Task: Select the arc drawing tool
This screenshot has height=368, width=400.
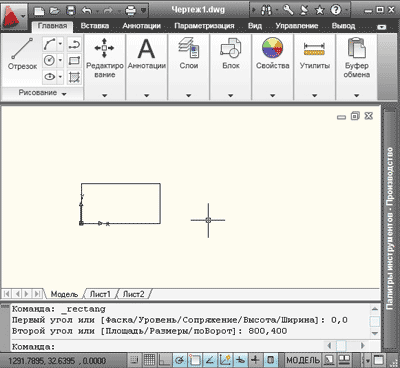Action: click(x=49, y=44)
